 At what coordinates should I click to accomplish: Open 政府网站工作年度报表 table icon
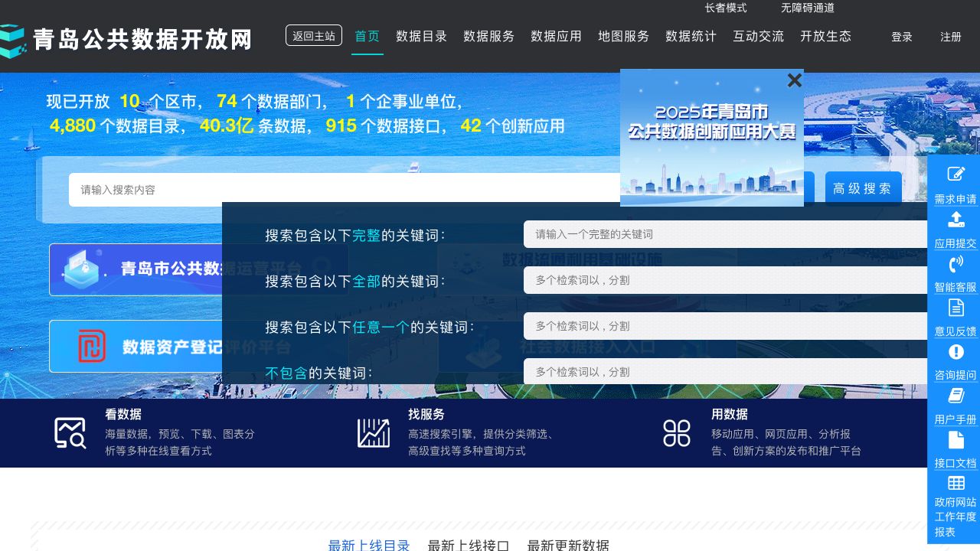click(x=955, y=483)
